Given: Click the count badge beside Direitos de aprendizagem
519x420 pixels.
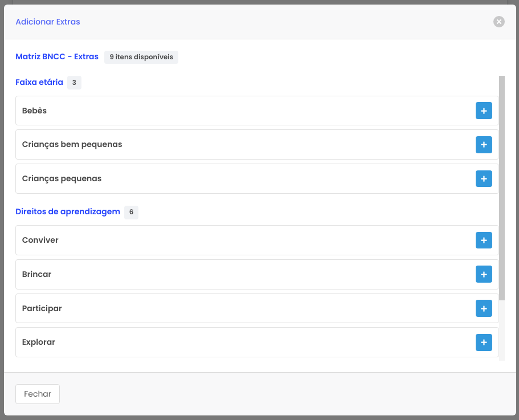Looking at the screenshot, I should [x=131, y=212].
